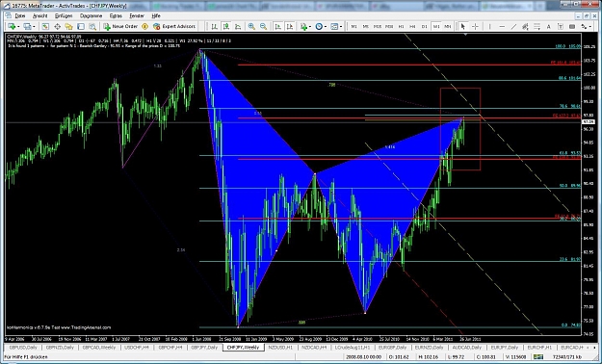Switch to the EURGBP,Daily chart tab
The width and height of the screenshot is (602, 364).
[392, 347]
